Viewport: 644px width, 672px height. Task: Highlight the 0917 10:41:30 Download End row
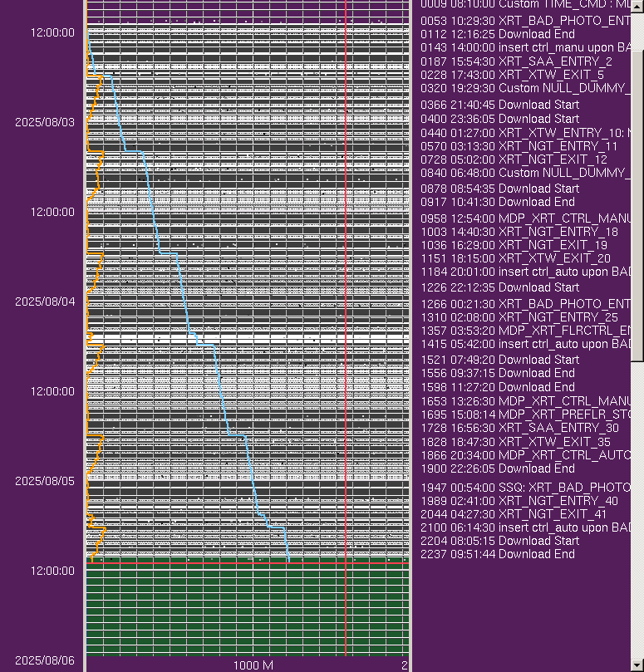coord(498,201)
